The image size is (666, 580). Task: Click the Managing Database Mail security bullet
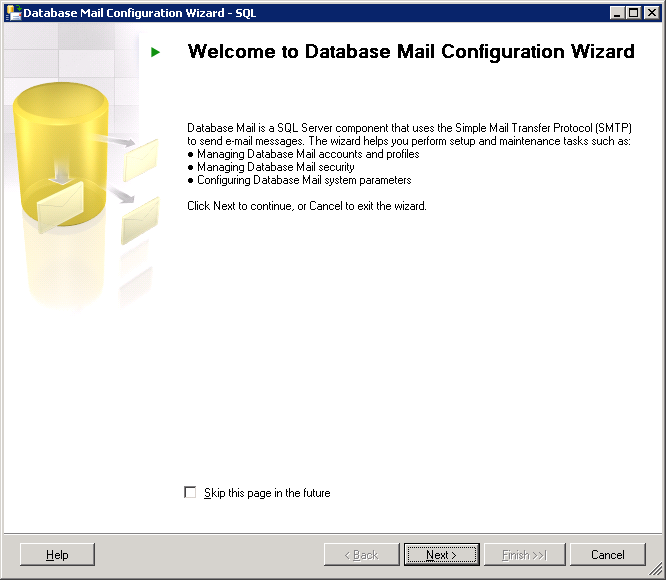pyautogui.click(x=275, y=168)
